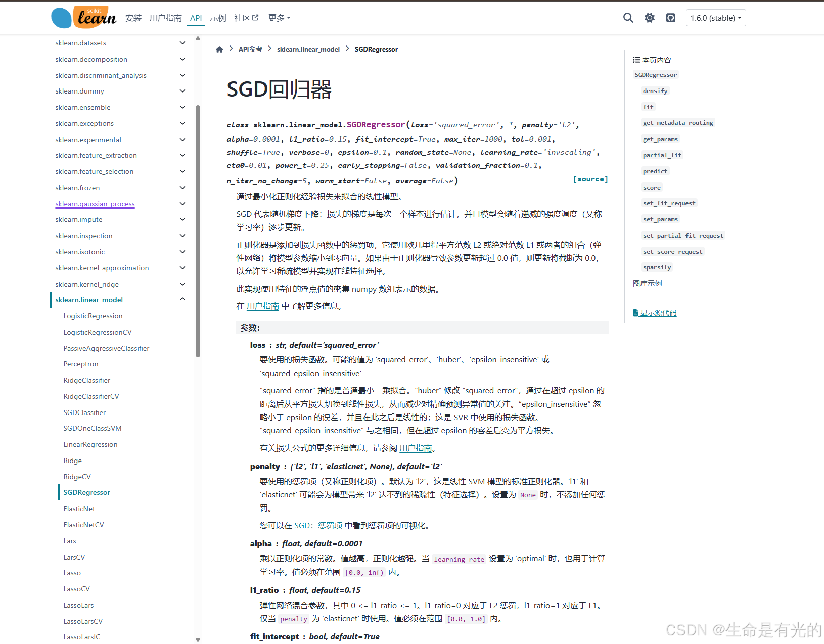Expand sklearn.ensemble chevron

(182, 107)
